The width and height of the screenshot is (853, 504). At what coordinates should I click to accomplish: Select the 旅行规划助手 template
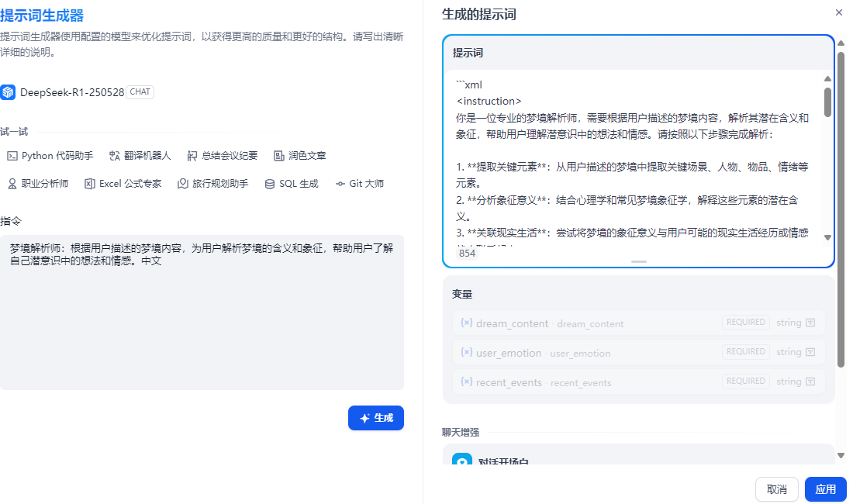click(212, 184)
